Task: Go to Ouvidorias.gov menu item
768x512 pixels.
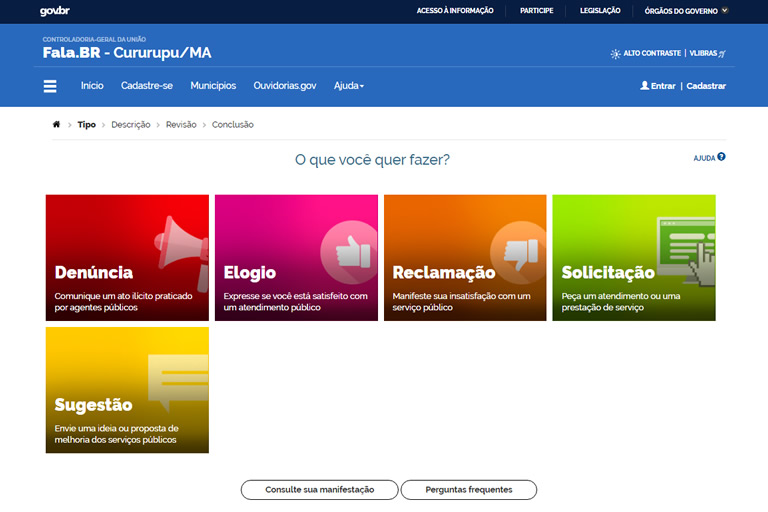Action: 285,86
